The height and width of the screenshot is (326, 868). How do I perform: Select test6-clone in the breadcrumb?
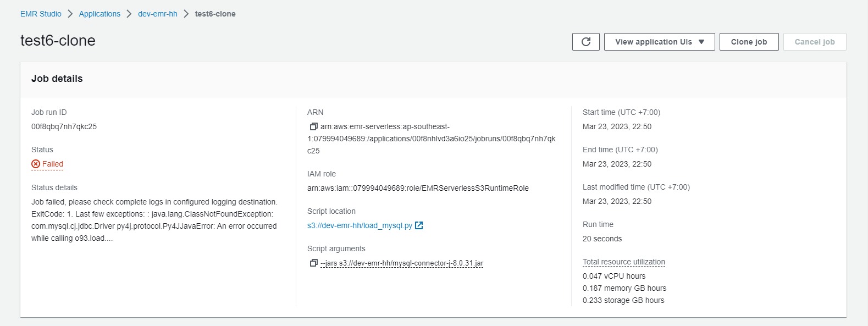point(215,14)
